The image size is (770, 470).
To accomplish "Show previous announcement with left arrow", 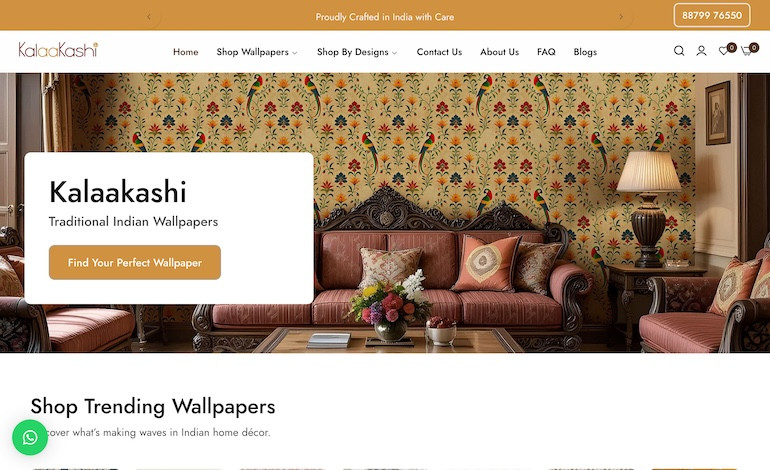I will (149, 17).
